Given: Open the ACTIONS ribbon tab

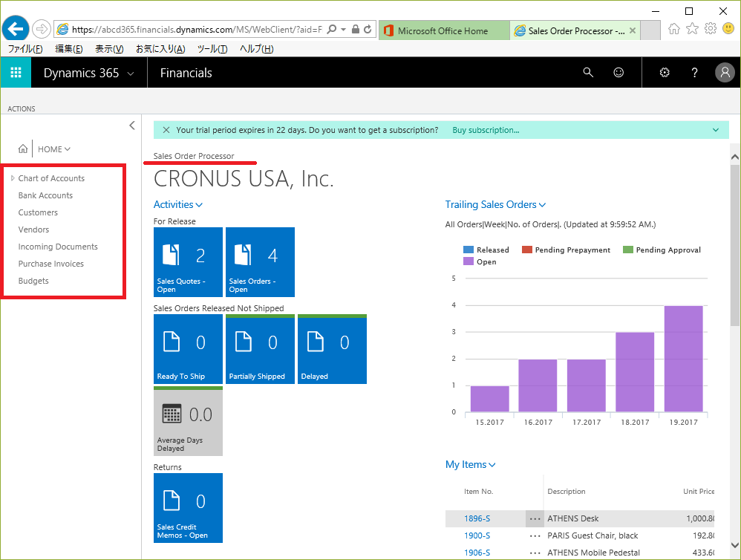Looking at the screenshot, I should pyautogui.click(x=22, y=108).
